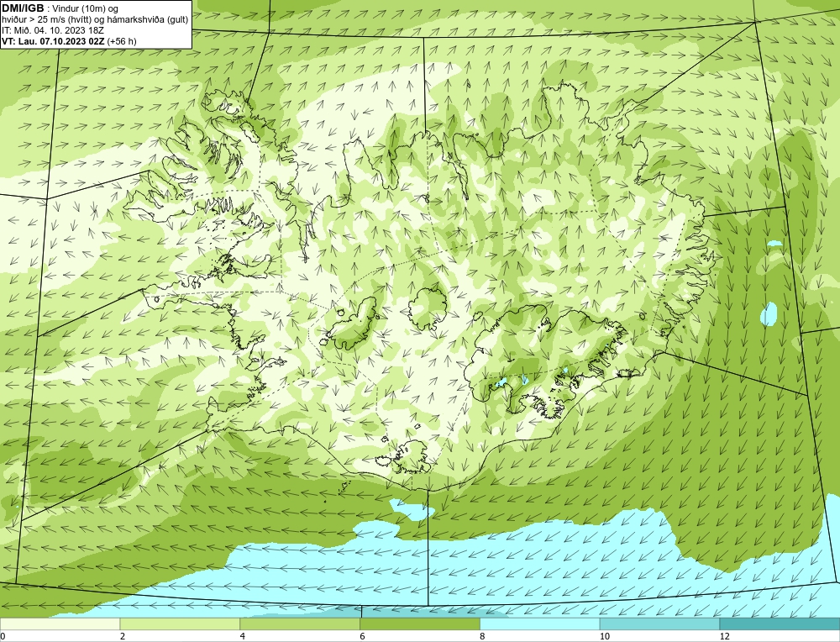Click the '(+56 h)' forecast offset text
This screenshot has height=642, width=840.
tap(122, 41)
